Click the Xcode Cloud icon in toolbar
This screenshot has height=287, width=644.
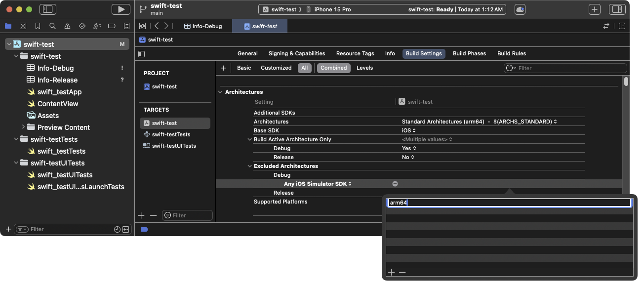coord(520,9)
